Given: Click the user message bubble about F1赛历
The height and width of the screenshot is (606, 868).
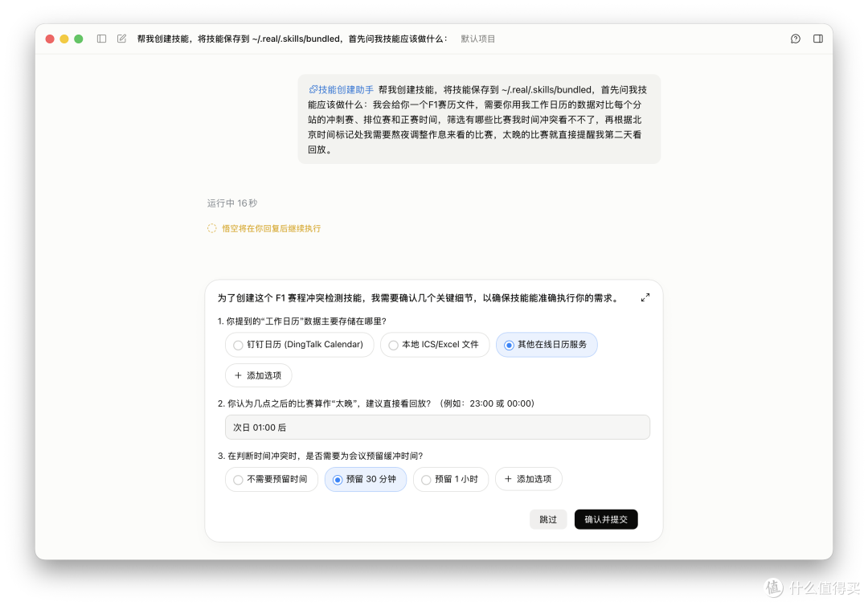Looking at the screenshot, I should (479, 119).
